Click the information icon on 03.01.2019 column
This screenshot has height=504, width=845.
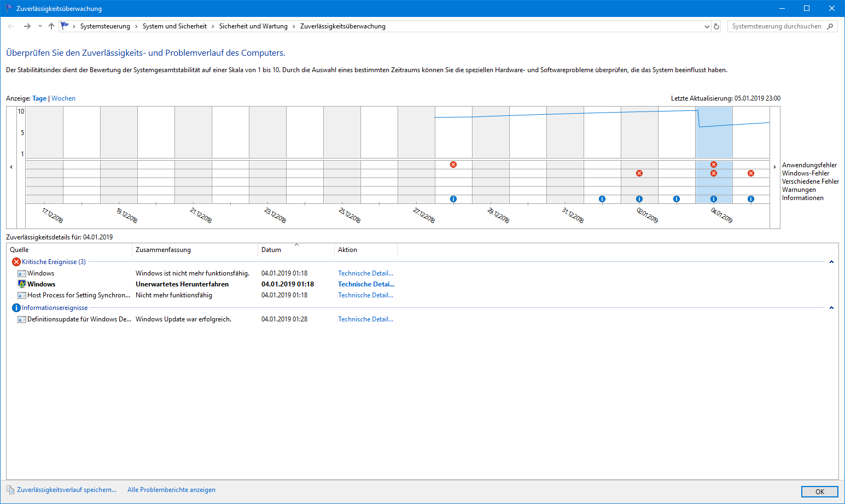(x=677, y=199)
